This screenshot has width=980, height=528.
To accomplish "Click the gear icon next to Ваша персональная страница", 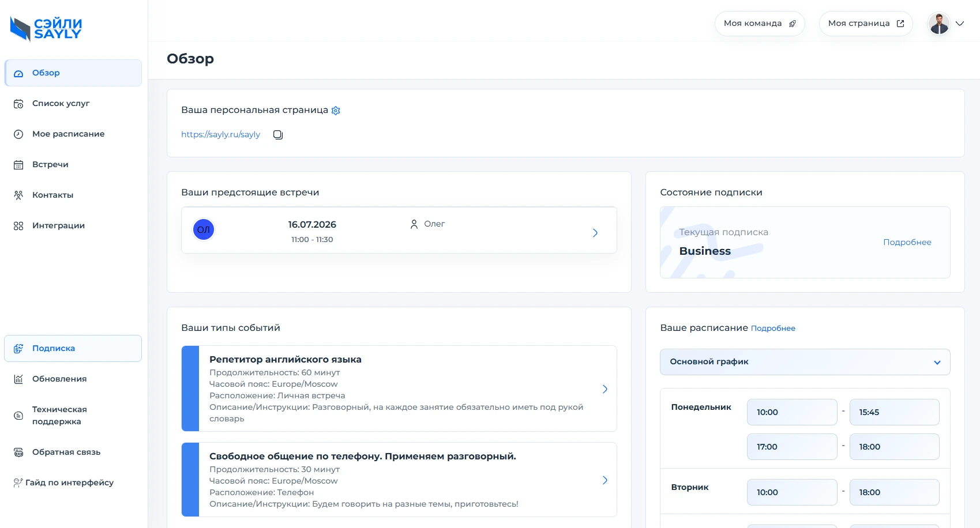I will [x=336, y=110].
